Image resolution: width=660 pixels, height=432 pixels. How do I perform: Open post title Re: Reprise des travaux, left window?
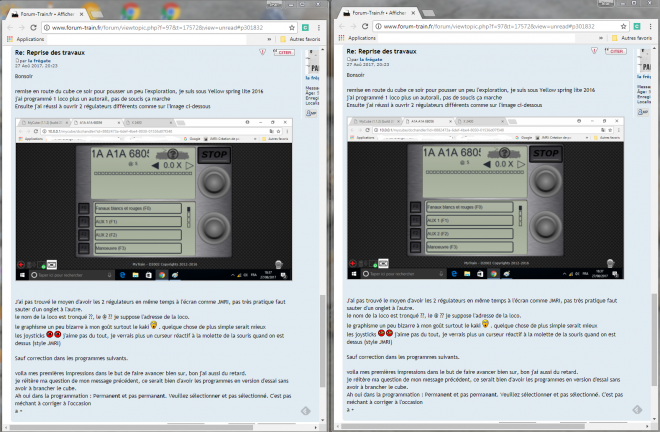click(x=50, y=53)
